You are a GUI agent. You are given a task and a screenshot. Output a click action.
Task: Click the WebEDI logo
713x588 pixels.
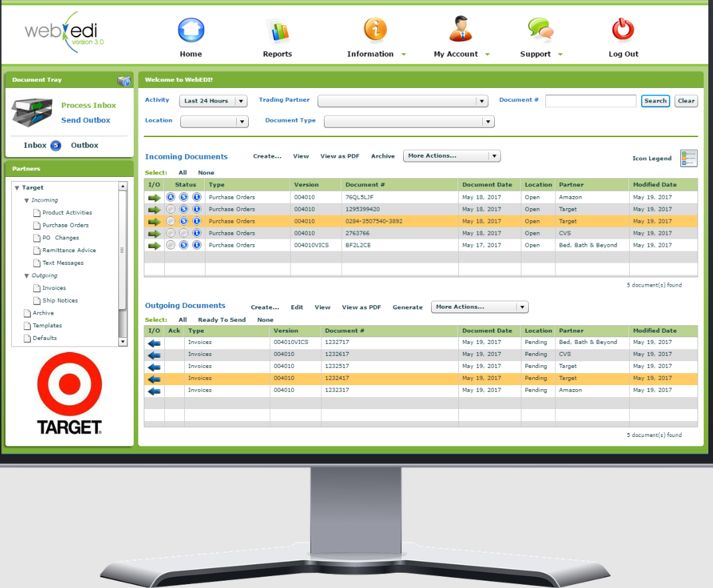(x=64, y=32)
